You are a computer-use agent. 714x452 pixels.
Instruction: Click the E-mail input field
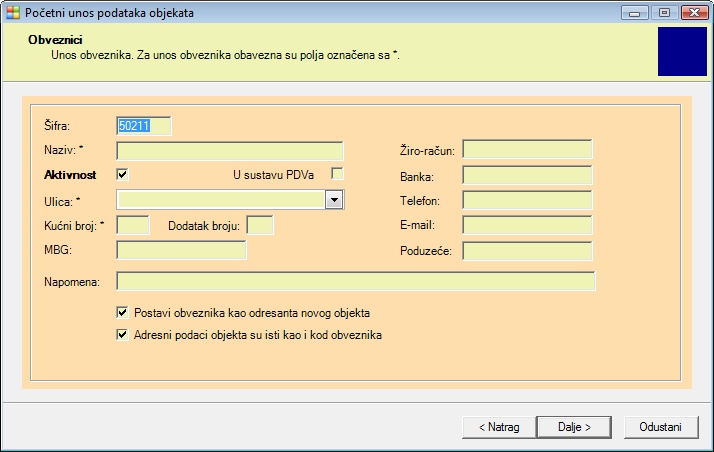tap(527, 225)
